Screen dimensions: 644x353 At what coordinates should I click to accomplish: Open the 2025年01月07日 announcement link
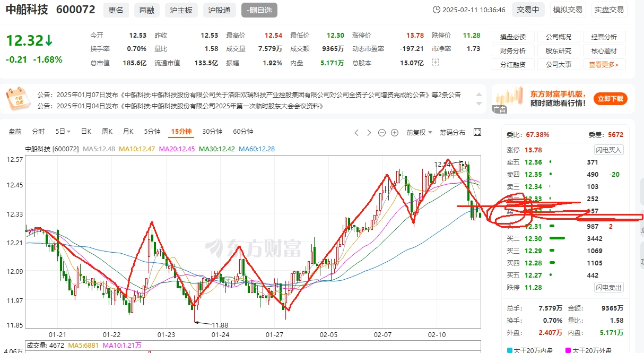(x=249, y=95)
